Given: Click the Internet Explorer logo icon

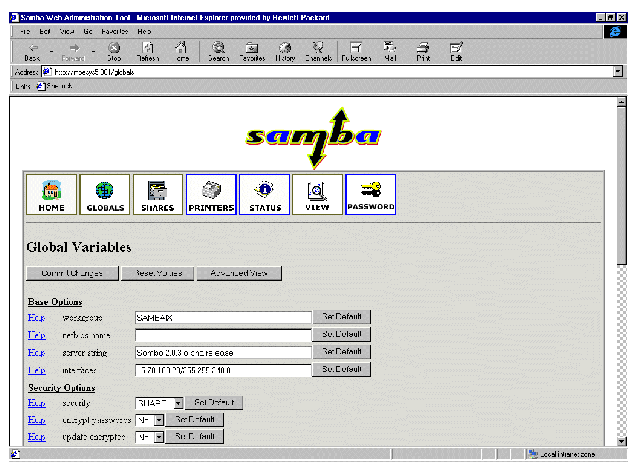Looking at the screenshot, I should point(615,31).
